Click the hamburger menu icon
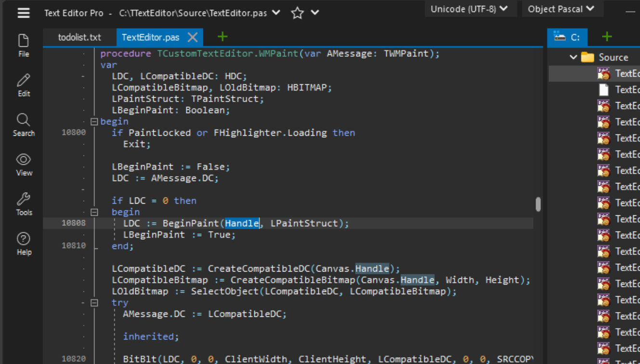 coord(23,13)
